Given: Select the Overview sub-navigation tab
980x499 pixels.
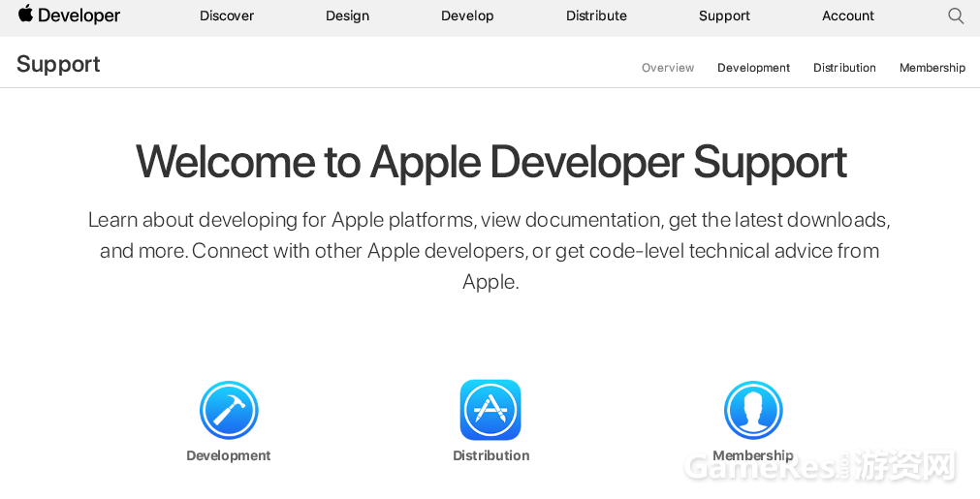Looking at the screenshot, I should [x=668, y=68].
